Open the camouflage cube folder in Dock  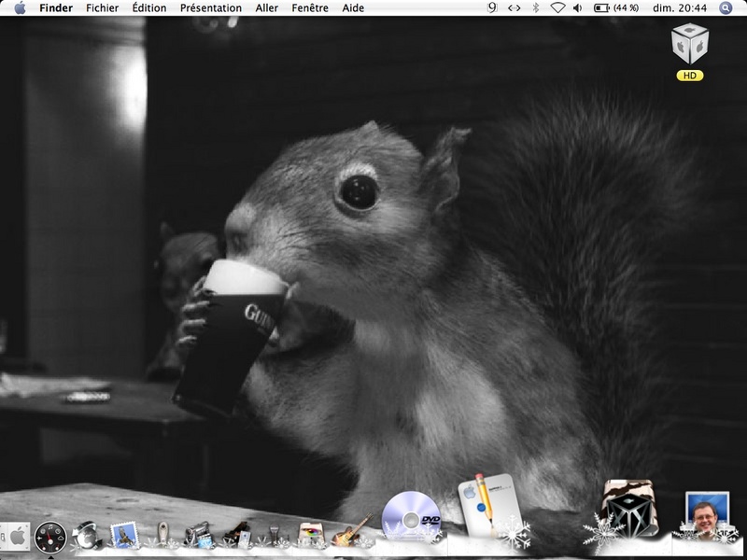pyautogui.click(x=628, y=509)
